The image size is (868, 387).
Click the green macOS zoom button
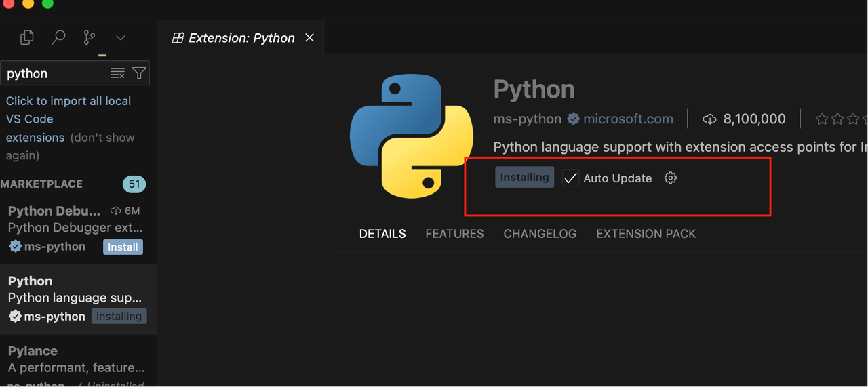(x=47, y=3)
